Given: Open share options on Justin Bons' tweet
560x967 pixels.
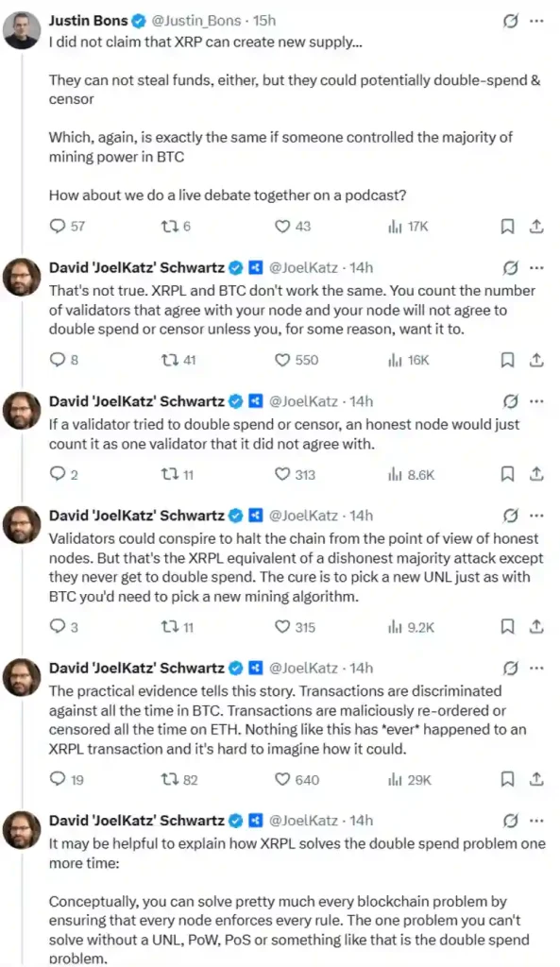Looking at the screenshot, I should [x=536, y=227].
